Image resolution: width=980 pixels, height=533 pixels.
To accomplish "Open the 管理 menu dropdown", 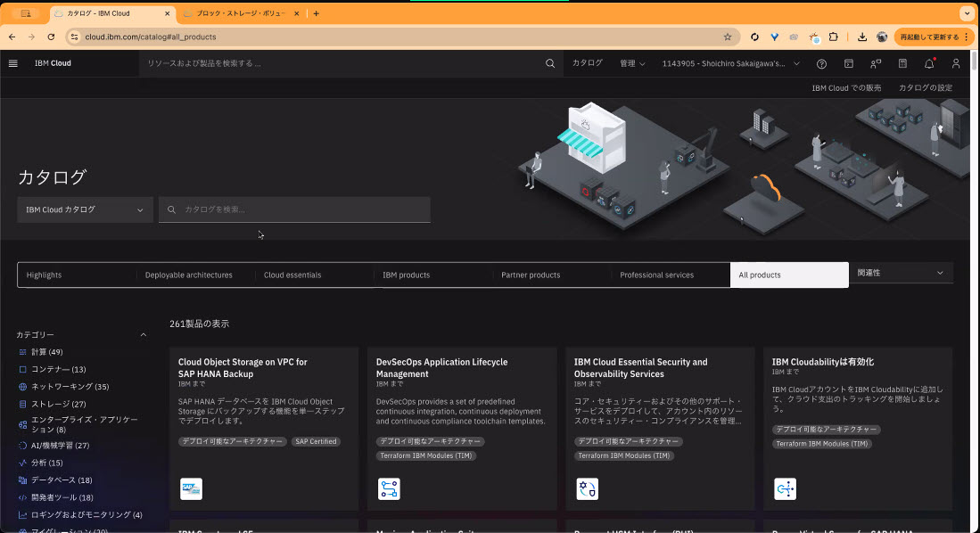I will click(x=632, y=63).
